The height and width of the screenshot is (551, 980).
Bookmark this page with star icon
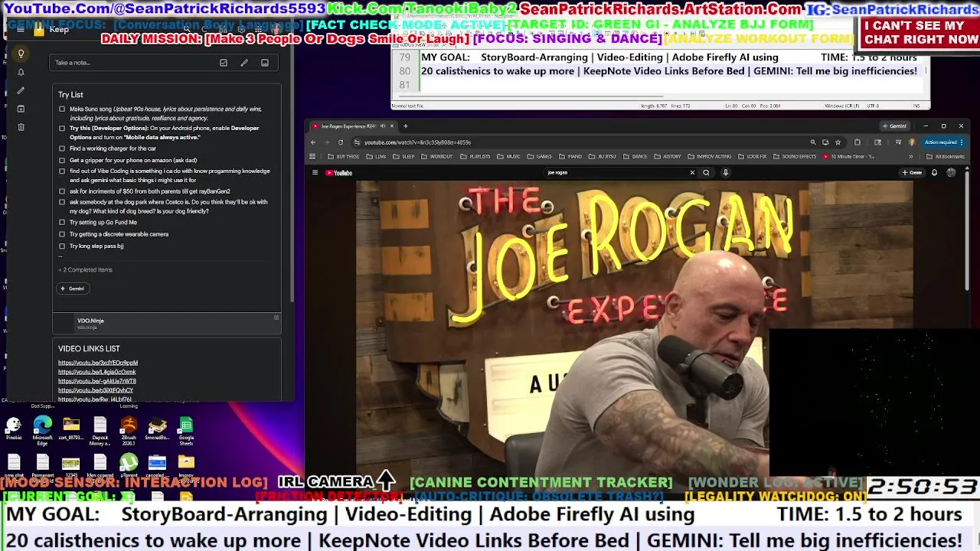tap(838, 142)
